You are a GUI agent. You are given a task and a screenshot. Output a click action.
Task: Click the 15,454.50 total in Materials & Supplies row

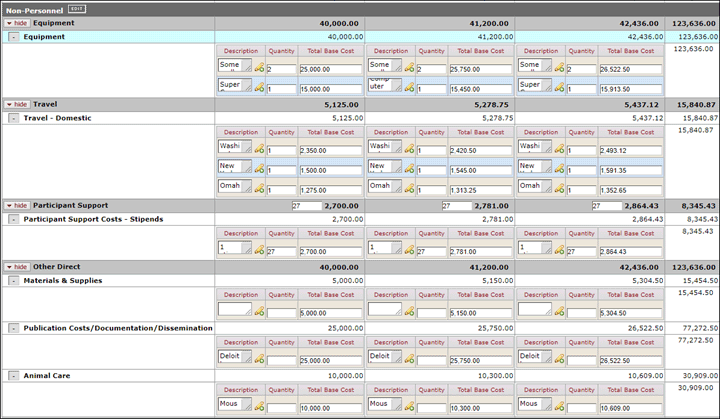point(700,281)
